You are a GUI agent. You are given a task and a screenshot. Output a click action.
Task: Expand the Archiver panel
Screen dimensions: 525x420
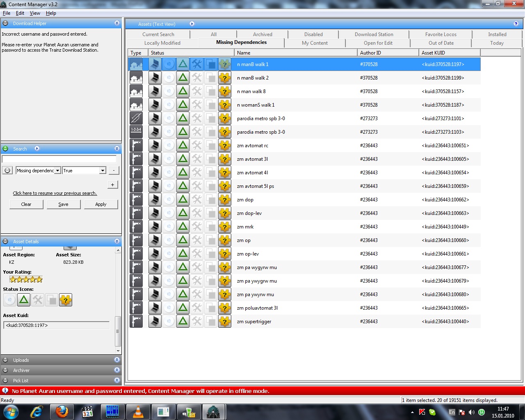tap(117, 370)
